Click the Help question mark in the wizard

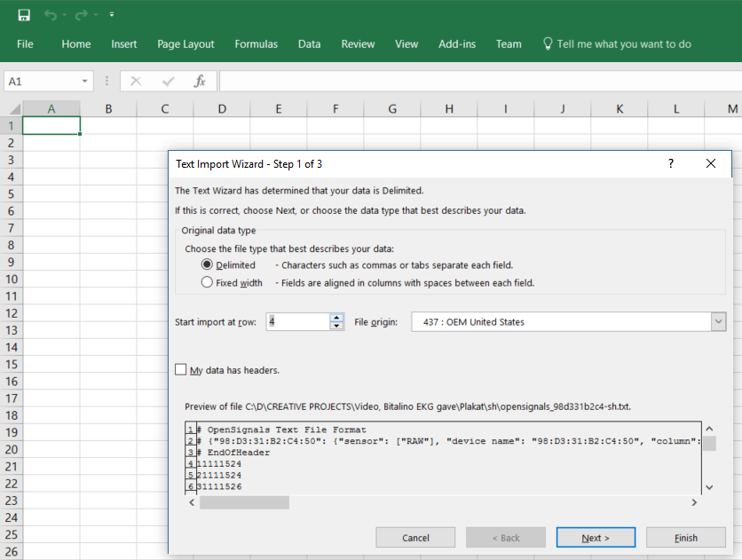pyautogui.click(x=670, y=163)
